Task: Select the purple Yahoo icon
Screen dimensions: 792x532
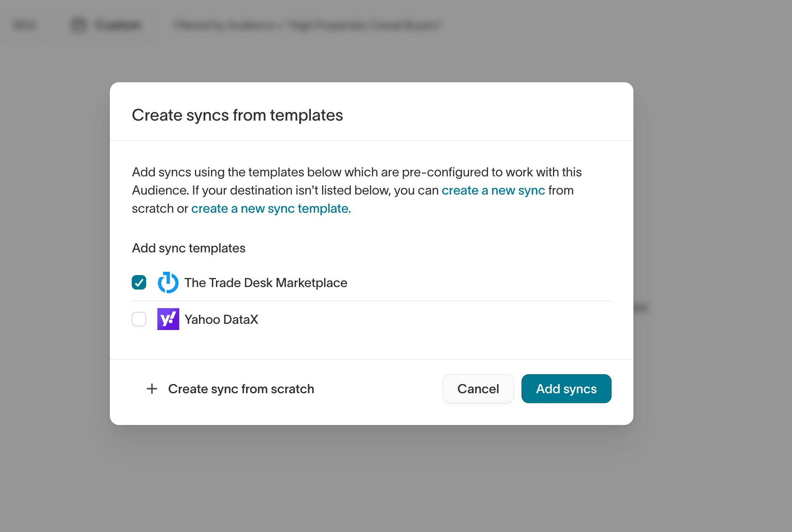Action: point(168,319)
